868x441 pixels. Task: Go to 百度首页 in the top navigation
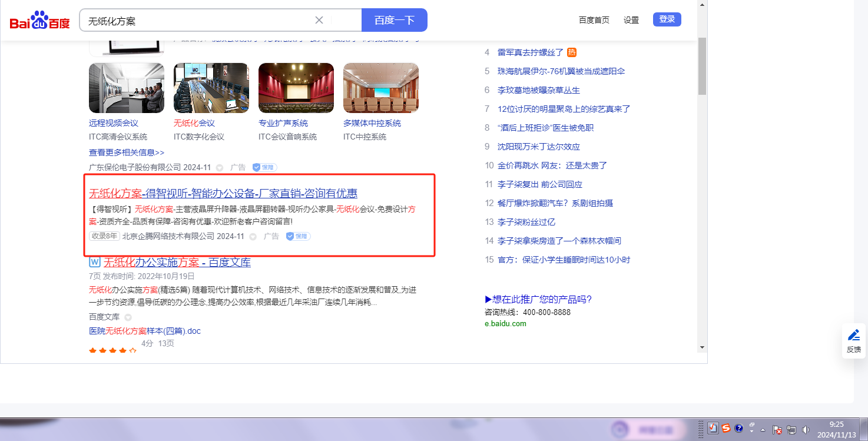click(594, 20)
